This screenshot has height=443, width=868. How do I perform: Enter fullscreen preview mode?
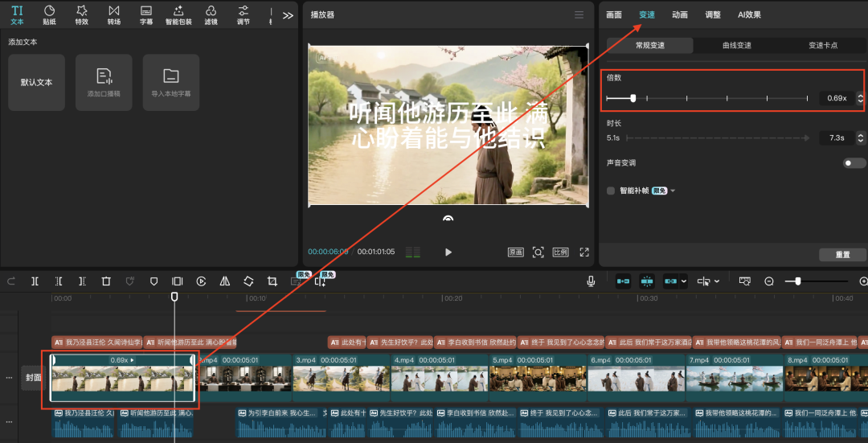[584, 252]
